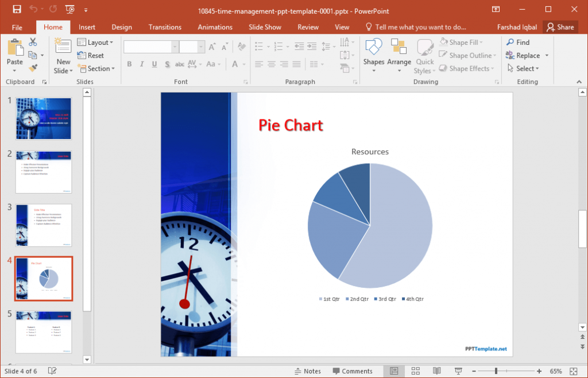Image resolution: width=588 pixels, height=378 pixels.
Task: Click the Share button
Action: tap(560, 26)
